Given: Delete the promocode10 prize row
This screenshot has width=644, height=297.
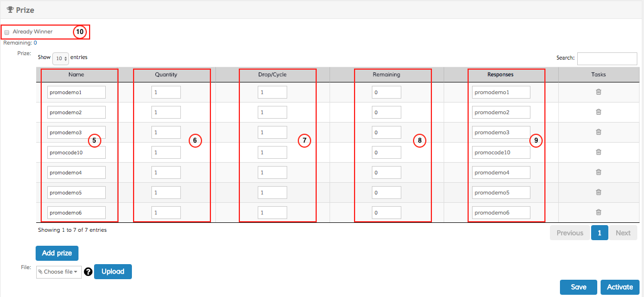Looking at the screenshot, I should point(598,152).
